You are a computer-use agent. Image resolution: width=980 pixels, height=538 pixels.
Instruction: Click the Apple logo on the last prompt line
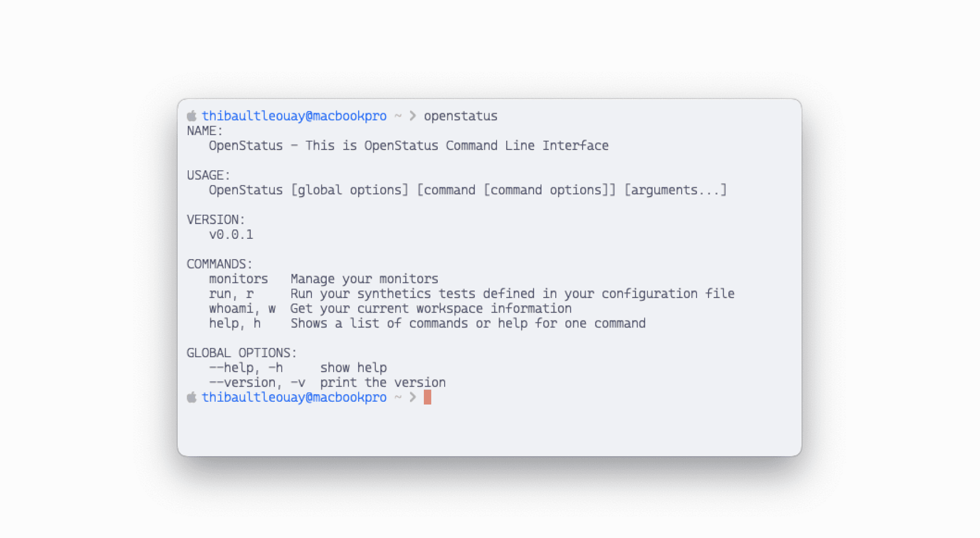[192, 397]
